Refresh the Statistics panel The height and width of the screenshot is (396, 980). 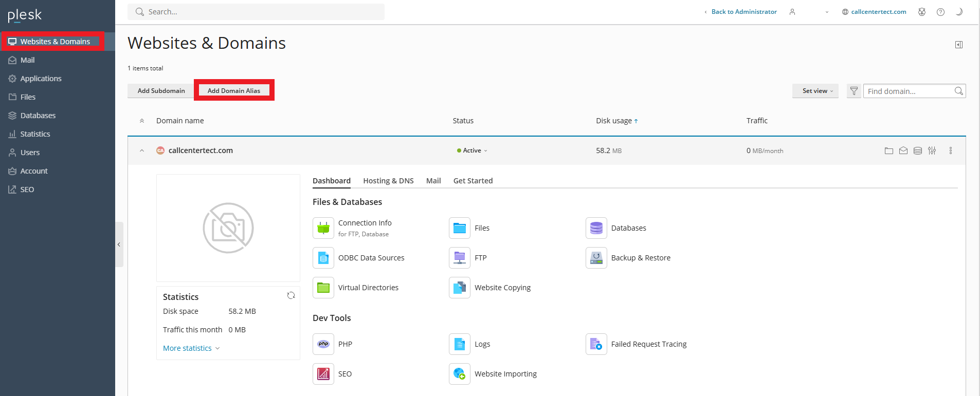pyautogui.click(x=291, y=295)
